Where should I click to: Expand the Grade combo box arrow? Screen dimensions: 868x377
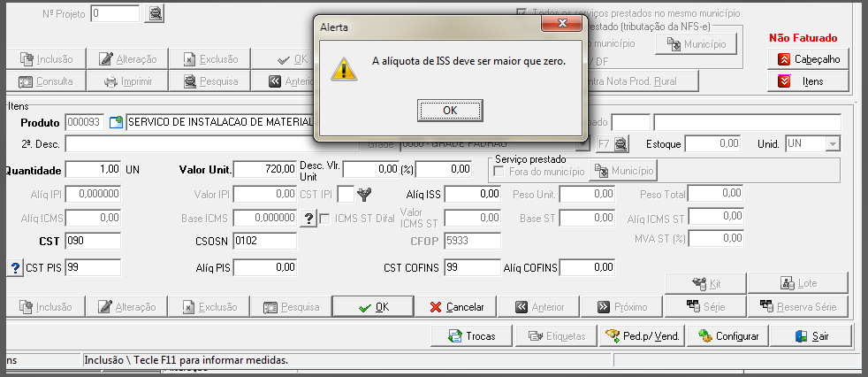pos(582,144)
